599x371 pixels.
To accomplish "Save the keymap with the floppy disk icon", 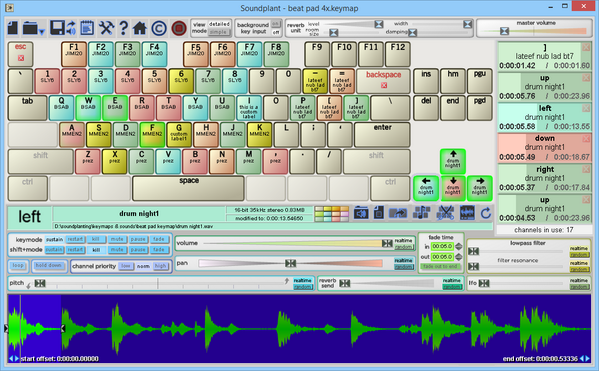I will (57, 28).
